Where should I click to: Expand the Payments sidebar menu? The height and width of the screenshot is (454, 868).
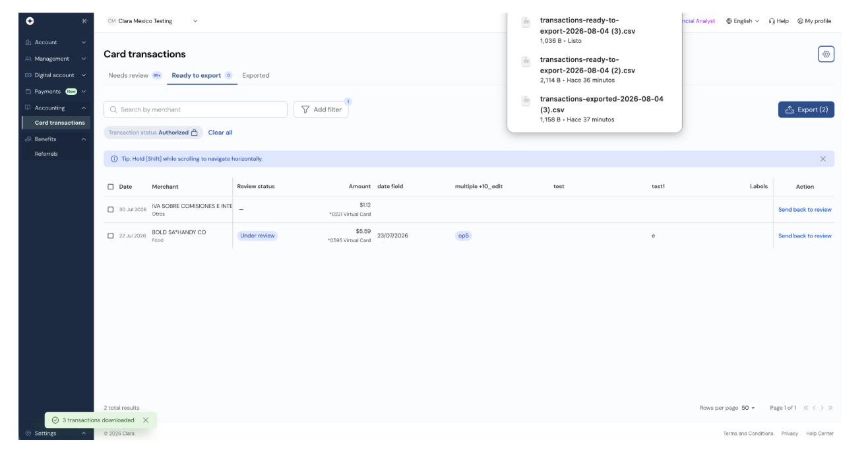pyautogui.click(x=56, y=92)
